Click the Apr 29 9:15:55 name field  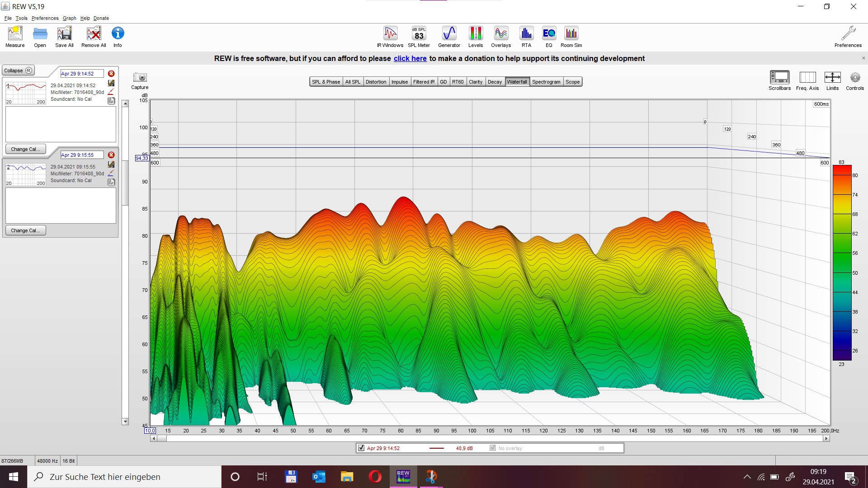(82, 155)
